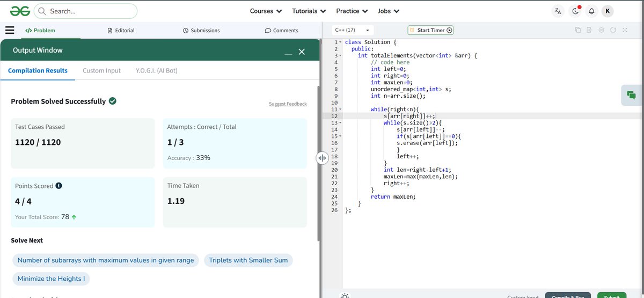644x298 pixels.
Task: Click the 'int n=arr.size();' code line
Action: tap(398, 96)
